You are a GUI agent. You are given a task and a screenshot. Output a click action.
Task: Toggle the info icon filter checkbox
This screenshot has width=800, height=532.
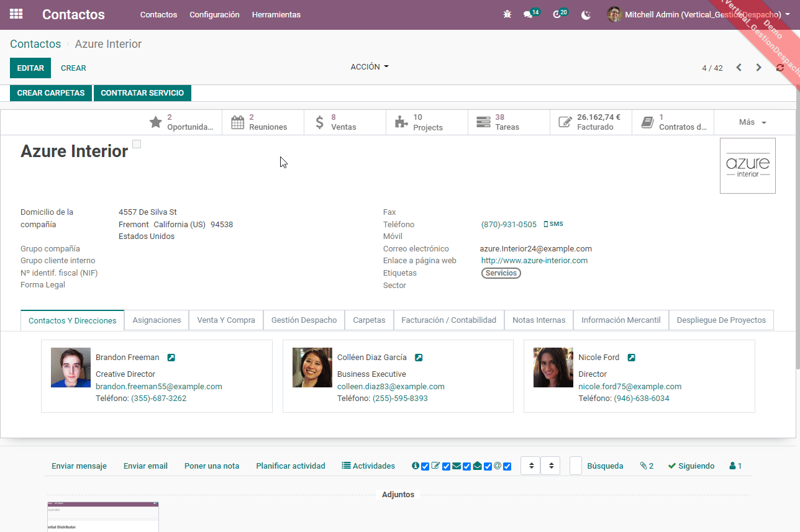click(425, 466)
